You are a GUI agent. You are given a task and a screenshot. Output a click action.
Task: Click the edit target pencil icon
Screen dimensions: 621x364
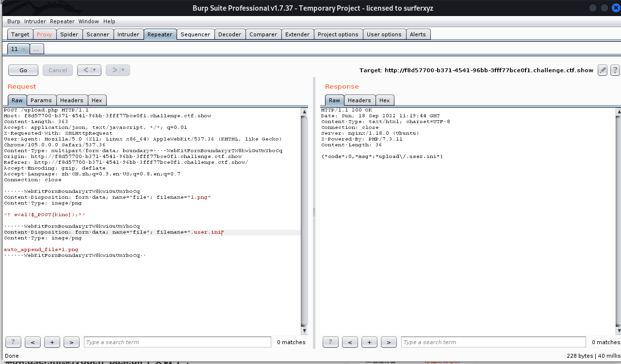603,70
